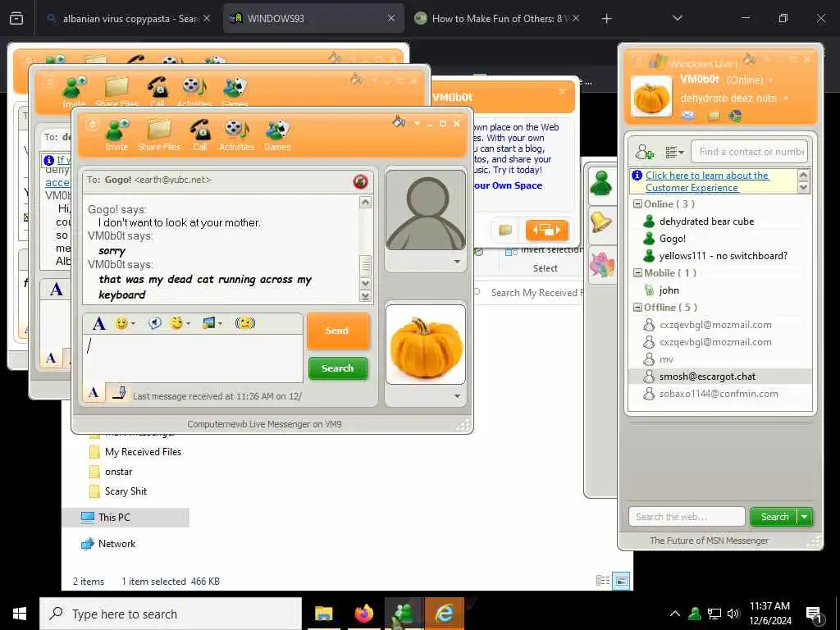Screen dimensions: 840x630
Task: Click the wink picker icon
Action: 176,323
